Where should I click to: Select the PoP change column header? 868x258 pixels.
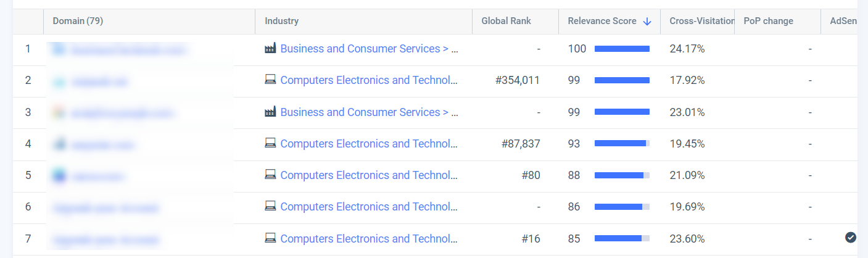click(769, 22)
